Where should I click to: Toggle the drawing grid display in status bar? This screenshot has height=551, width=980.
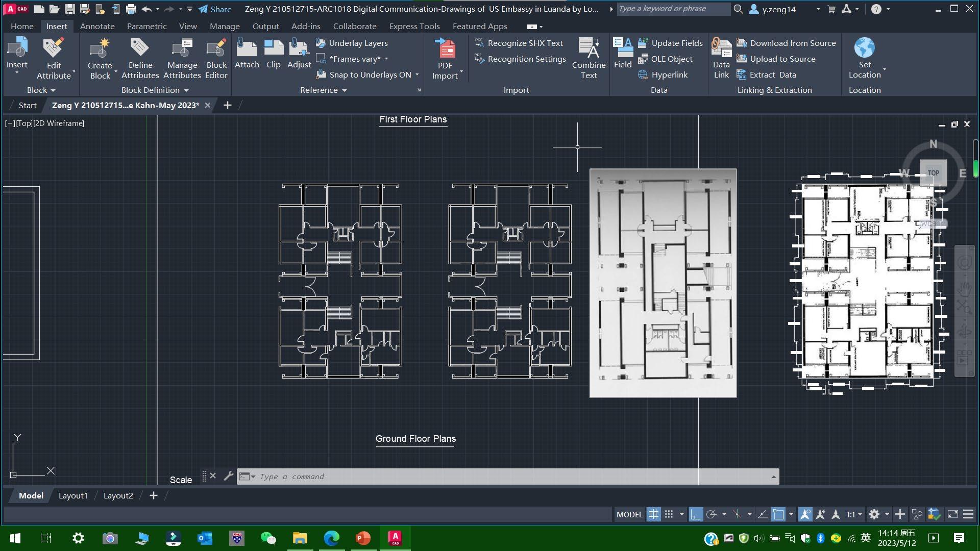click(653, 514)
